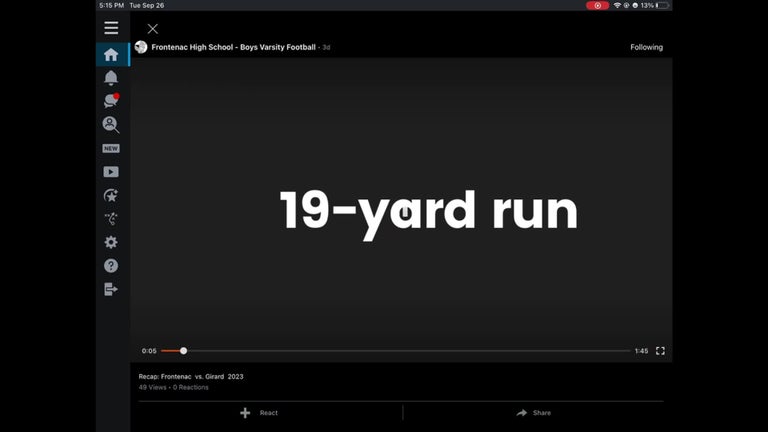Click the plus icon next to React
The image size is (768, 432).
245,413
